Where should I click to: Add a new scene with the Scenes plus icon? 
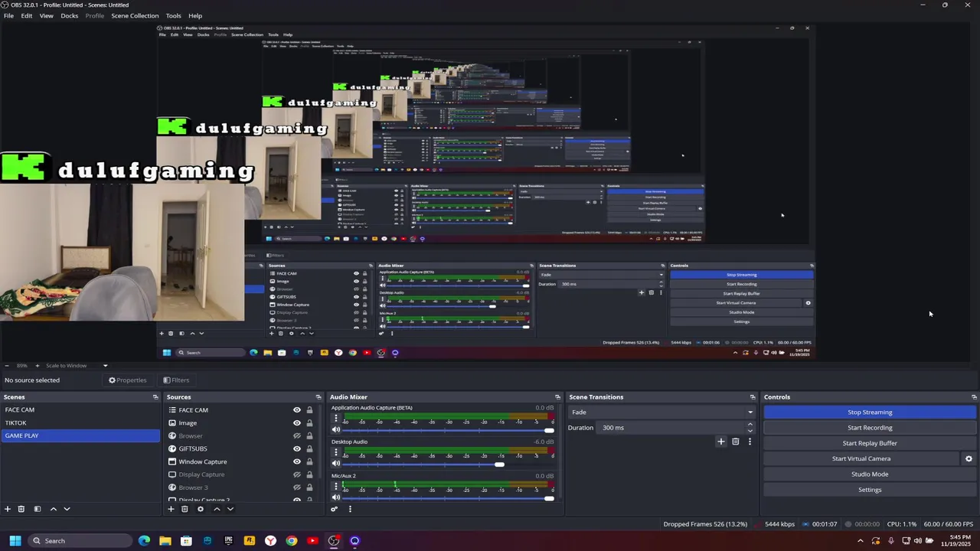(8, 509)
